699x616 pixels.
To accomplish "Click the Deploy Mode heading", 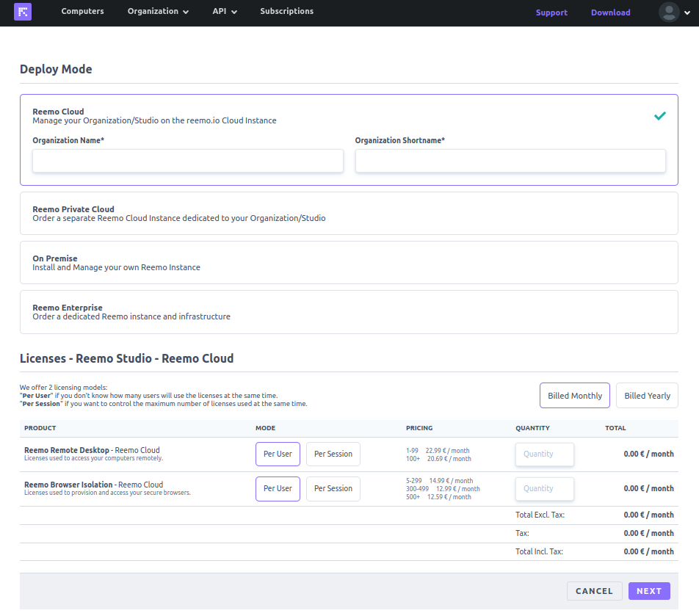I will (x=56, y=69).
